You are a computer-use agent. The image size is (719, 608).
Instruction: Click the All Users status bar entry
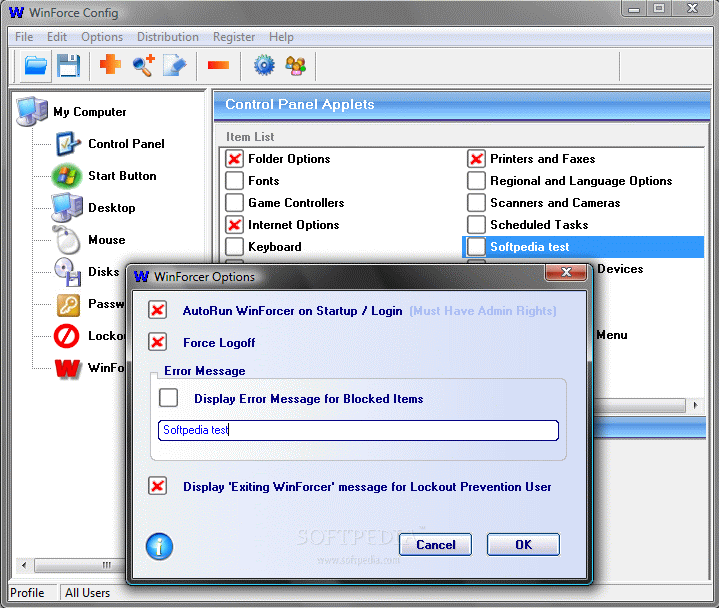click(87, 593)
